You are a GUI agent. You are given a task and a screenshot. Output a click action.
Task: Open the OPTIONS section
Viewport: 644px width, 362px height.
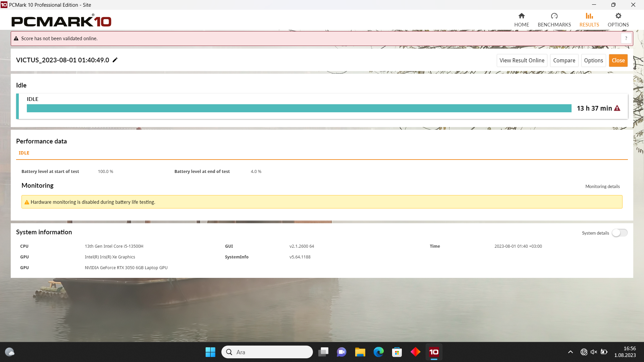[618, 20]
